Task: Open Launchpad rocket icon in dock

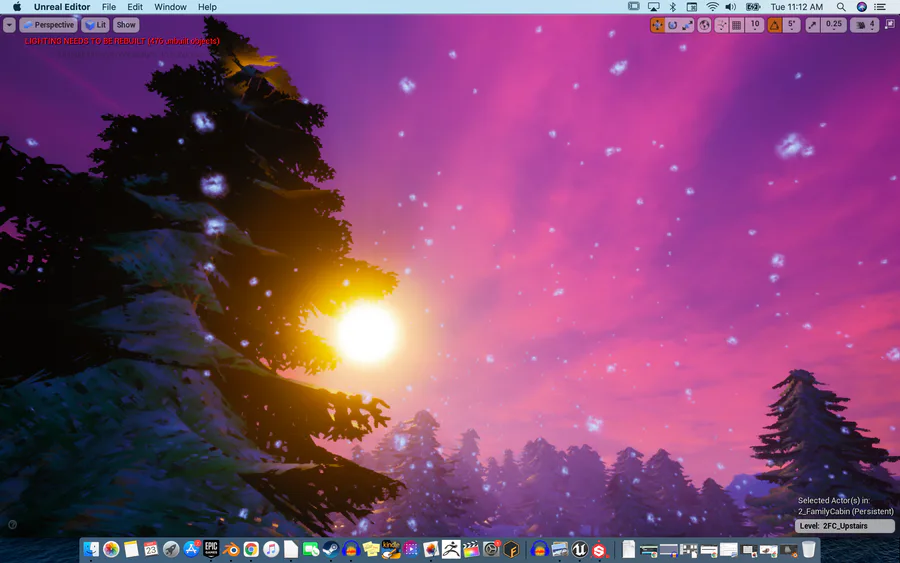Action: click(171, 549)
